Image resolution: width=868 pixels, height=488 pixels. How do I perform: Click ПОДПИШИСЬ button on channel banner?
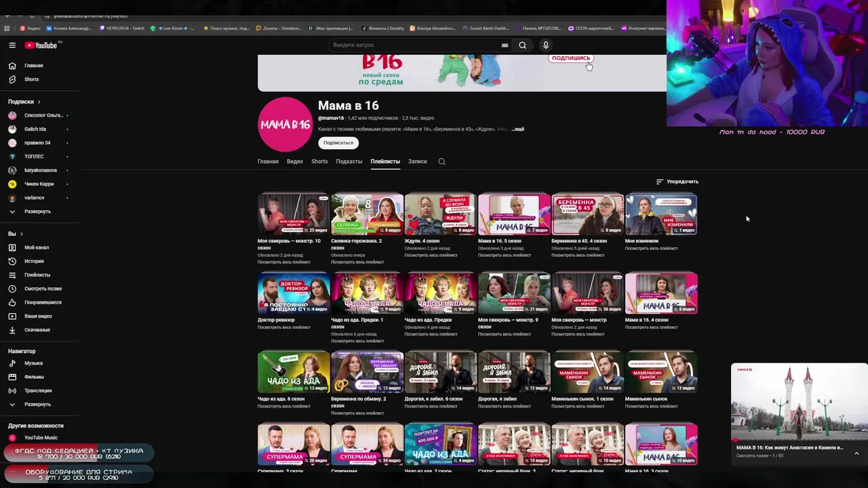(x=571, y=58)
